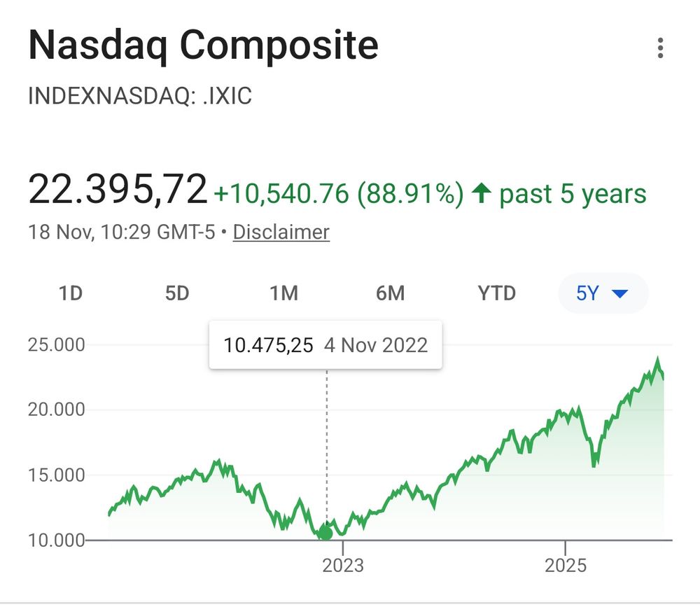The image size is (700, 614).
Task: Select the 5D time range tab
Action: pos(177,293)
